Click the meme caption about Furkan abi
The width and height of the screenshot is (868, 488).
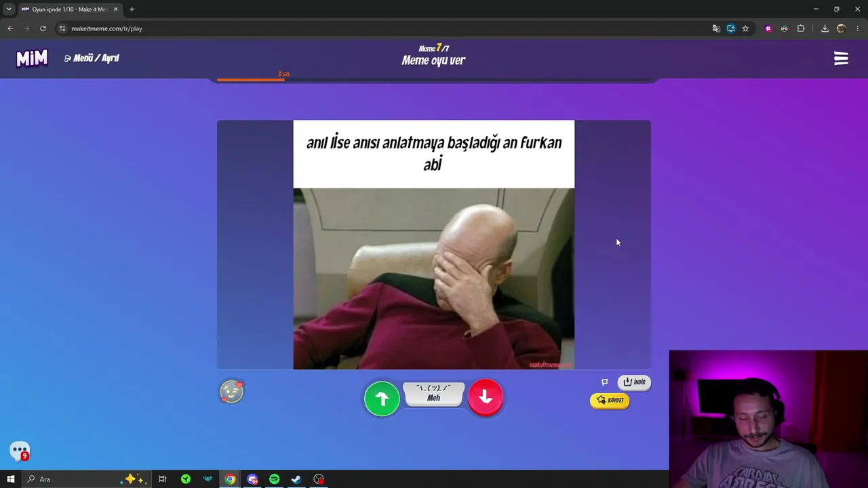click(434, 153)
